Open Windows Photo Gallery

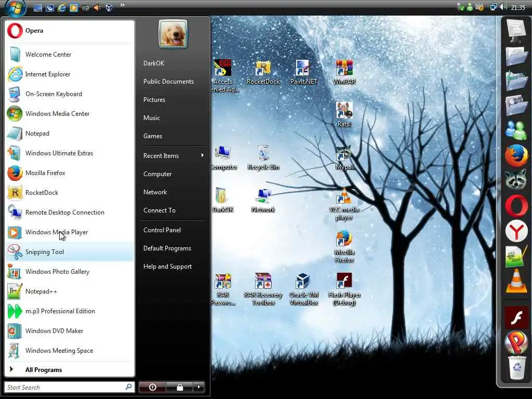tap(70, 271)
